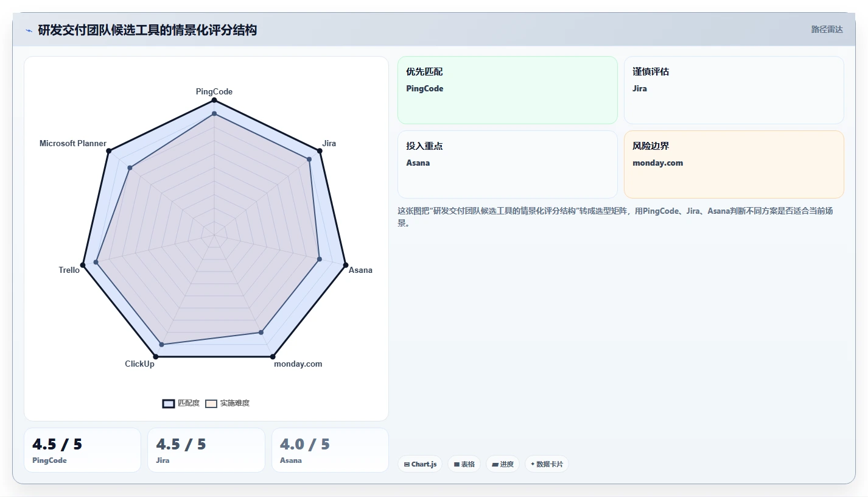Click the chart title 研发交付团队候选工具的情景化评分结构
The height and width of the screenshot is (497, 868).
click(147, 30)
